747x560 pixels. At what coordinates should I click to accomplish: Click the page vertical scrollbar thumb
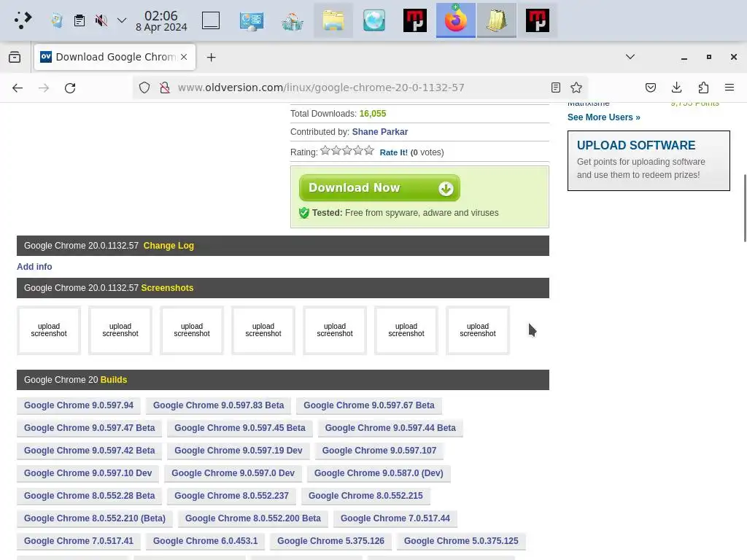[745, 208]
